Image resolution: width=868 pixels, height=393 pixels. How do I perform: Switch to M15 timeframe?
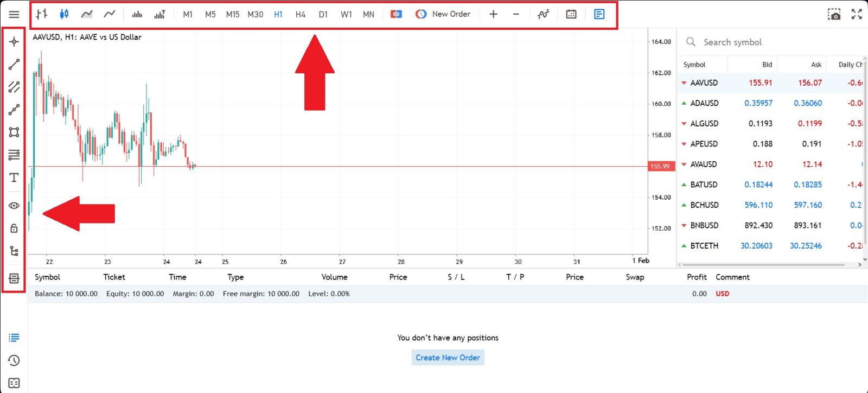[232, 14]
